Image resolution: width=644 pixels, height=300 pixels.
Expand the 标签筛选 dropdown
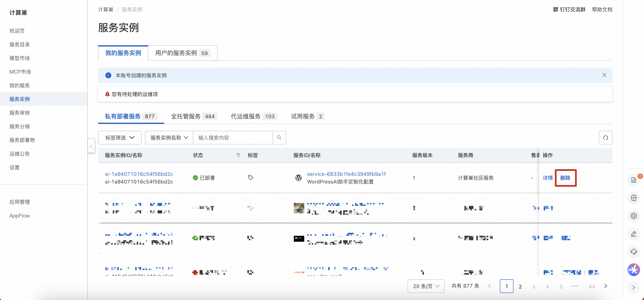point(120,138)
